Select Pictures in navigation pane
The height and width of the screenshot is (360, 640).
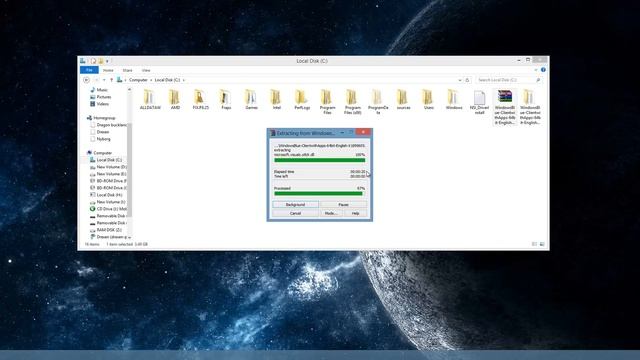(100, 97)
